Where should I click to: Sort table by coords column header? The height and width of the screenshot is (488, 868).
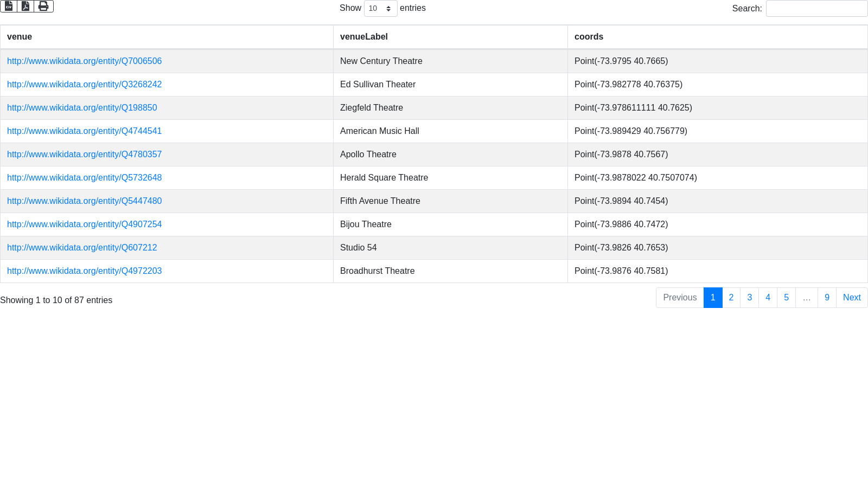589,37
